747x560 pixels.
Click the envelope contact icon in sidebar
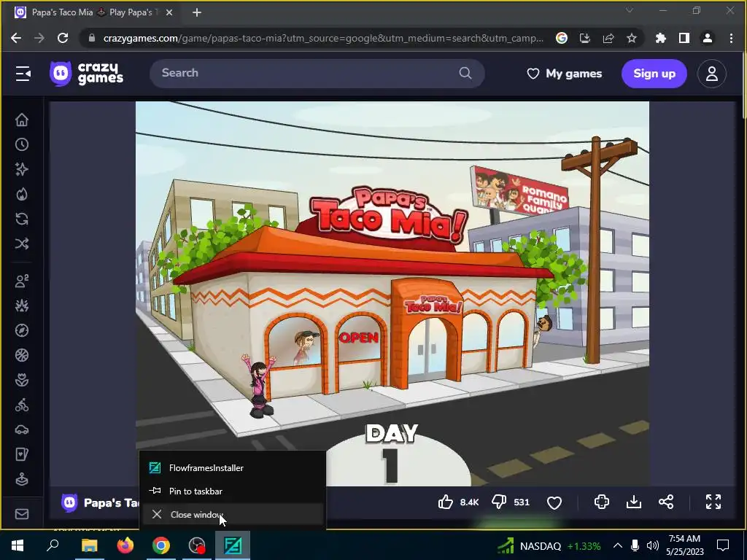[22, 514]
